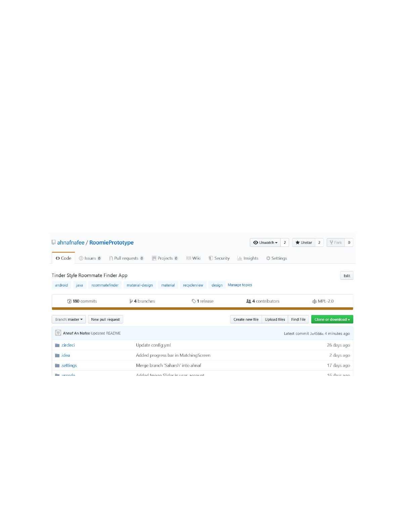411x532 pixels.
Task: Open the Merge branch 'Saharsh' into ahnaf commit
Action: (169, 365)
